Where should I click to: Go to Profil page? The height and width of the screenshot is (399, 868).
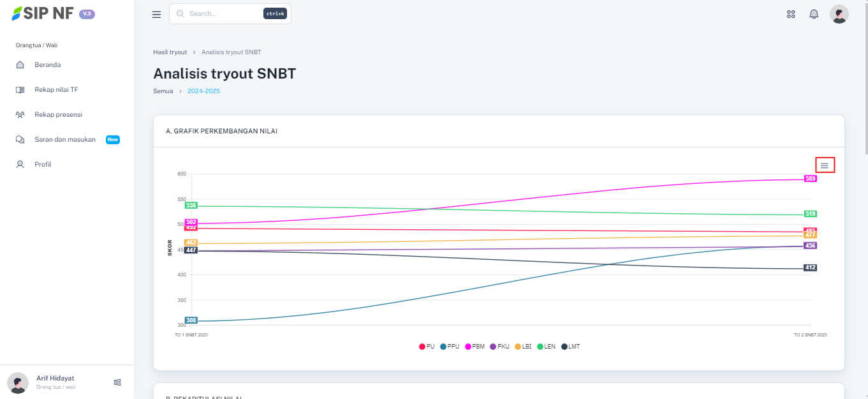(43, 165)
